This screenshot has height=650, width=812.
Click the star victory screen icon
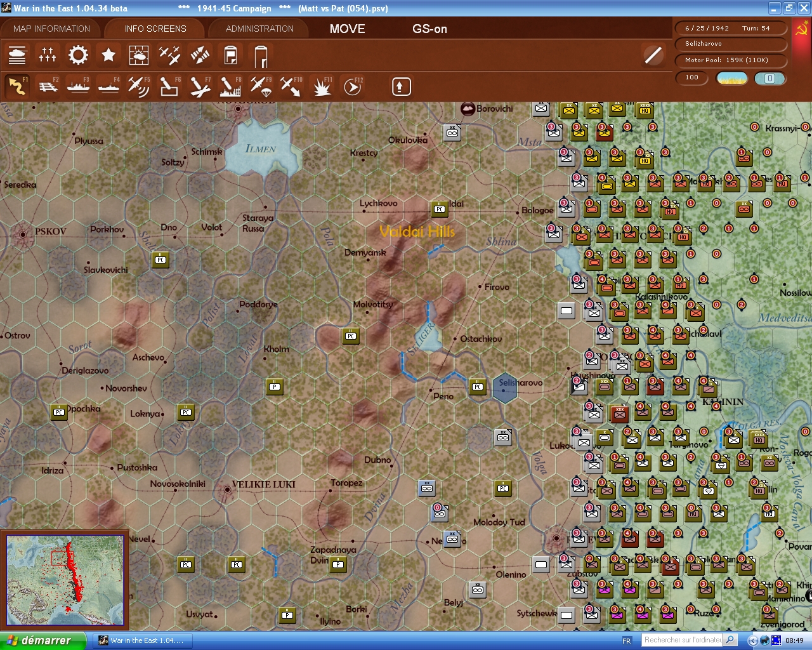(x=108, y=55)
